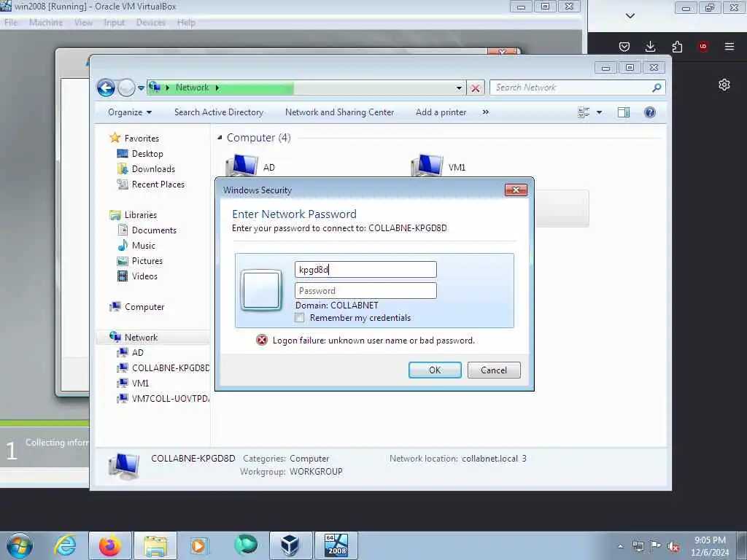
Task: Collapse the Computer (4) group
Action: pos(220,138)
